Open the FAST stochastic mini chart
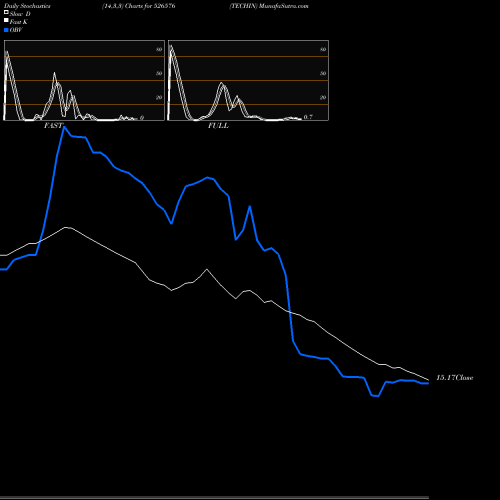Image resolution: width=500 pixels, height=500 pixels. coord(84,80)
